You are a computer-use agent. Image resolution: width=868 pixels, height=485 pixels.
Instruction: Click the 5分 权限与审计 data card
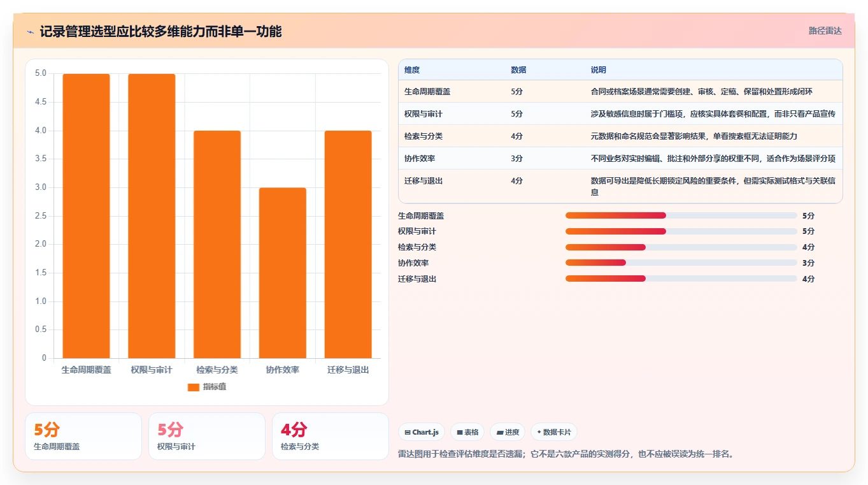click(207, 437)
